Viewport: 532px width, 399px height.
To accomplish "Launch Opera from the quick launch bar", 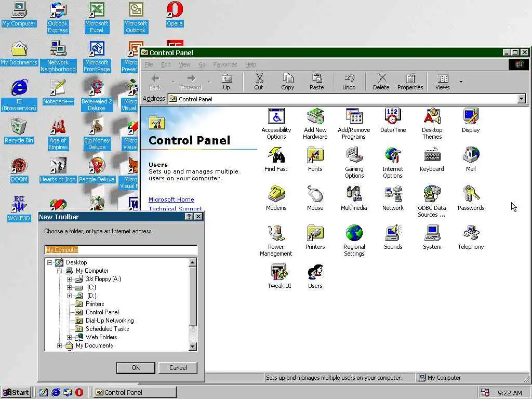I will click(x=79, y=393).
